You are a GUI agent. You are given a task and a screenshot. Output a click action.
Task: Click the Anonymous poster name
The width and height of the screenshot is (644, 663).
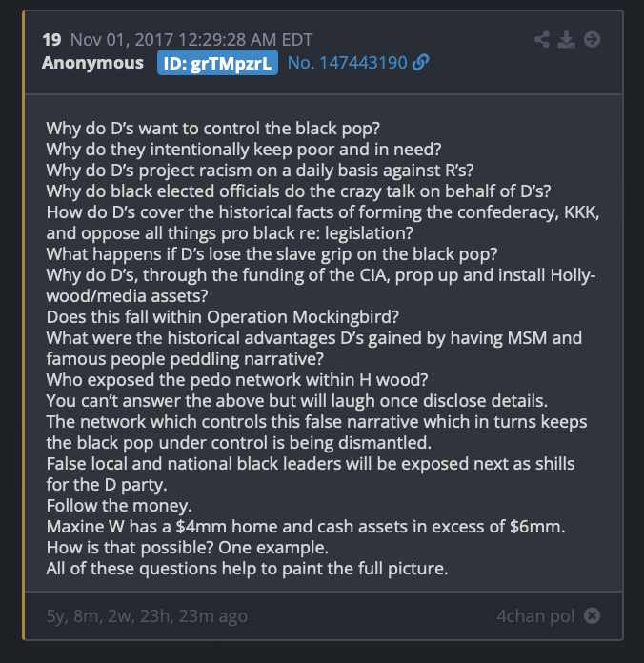92,63
